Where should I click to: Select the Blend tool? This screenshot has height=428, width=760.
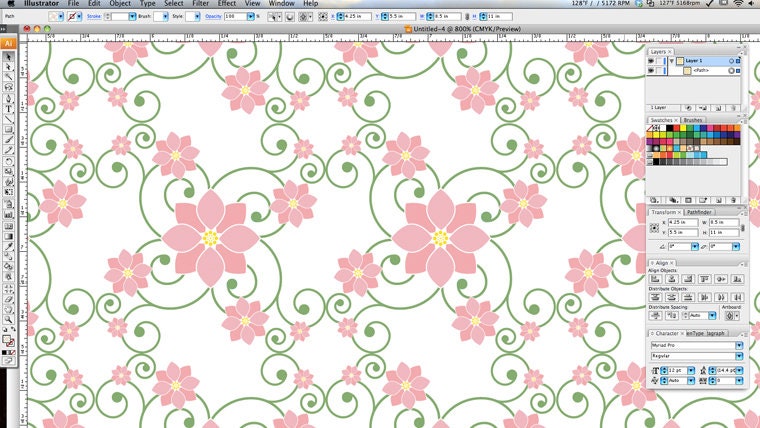[x=8, y=256]
